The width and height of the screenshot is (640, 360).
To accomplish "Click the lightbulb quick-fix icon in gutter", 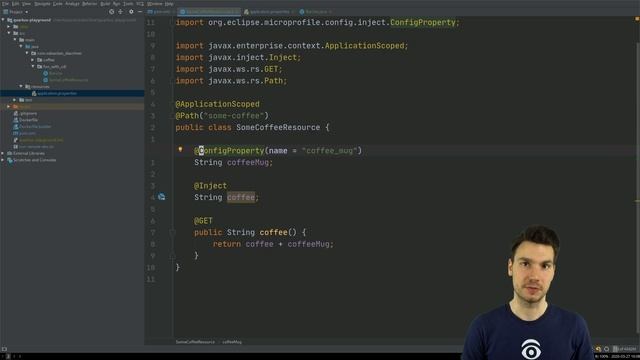I will (x=180, y=150).
